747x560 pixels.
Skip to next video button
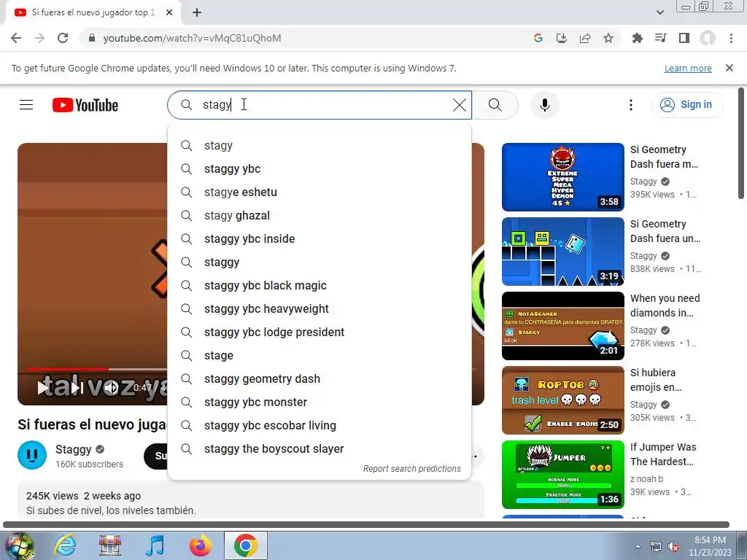tap(76, 388)
